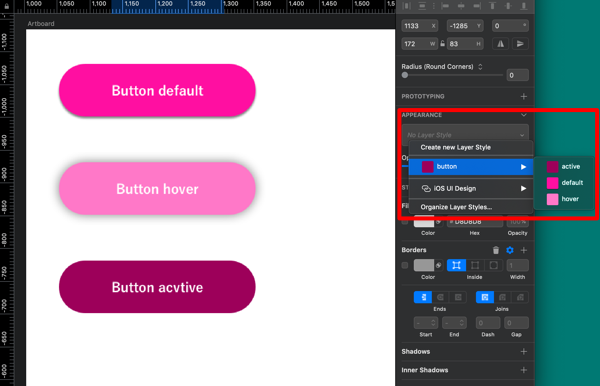This screenshot has height=386, width=600.
Task: Add a new border with plus
Action: tap(524, 250)
